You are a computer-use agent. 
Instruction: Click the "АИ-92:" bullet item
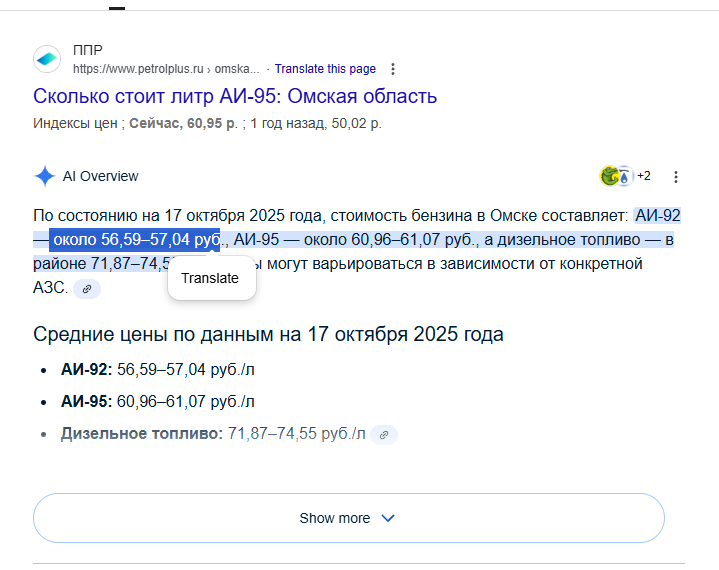(x=157, y=370)
